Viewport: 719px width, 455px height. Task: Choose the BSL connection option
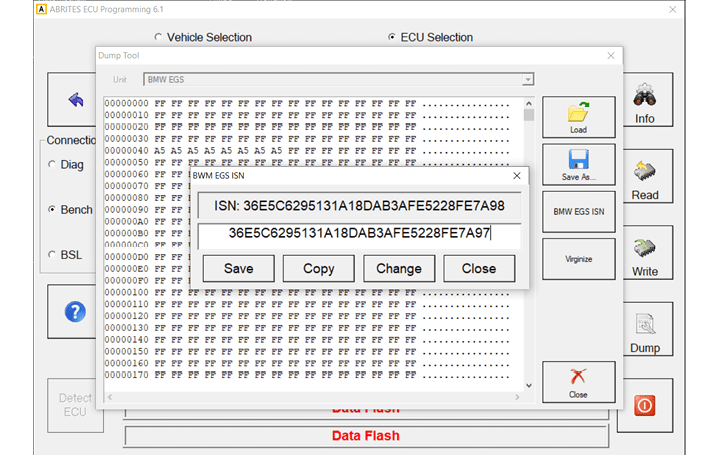[x=52, y=255]
